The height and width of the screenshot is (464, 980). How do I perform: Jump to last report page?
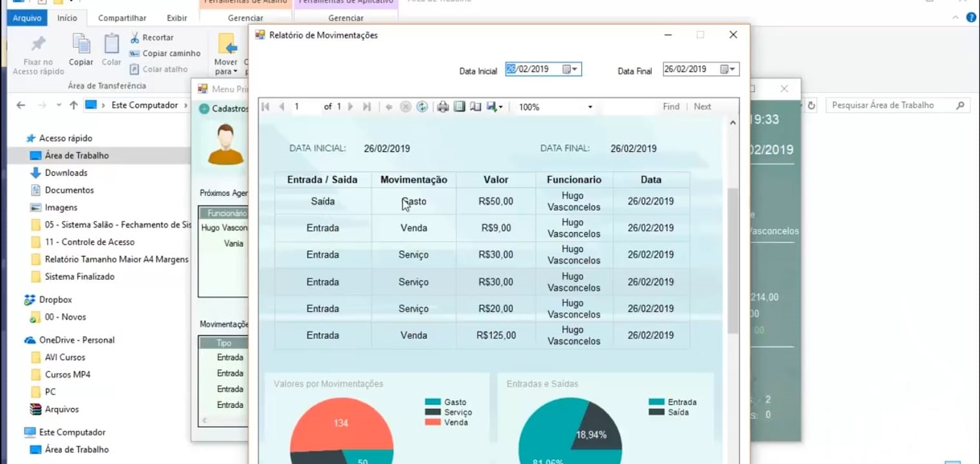click(367, 107)
